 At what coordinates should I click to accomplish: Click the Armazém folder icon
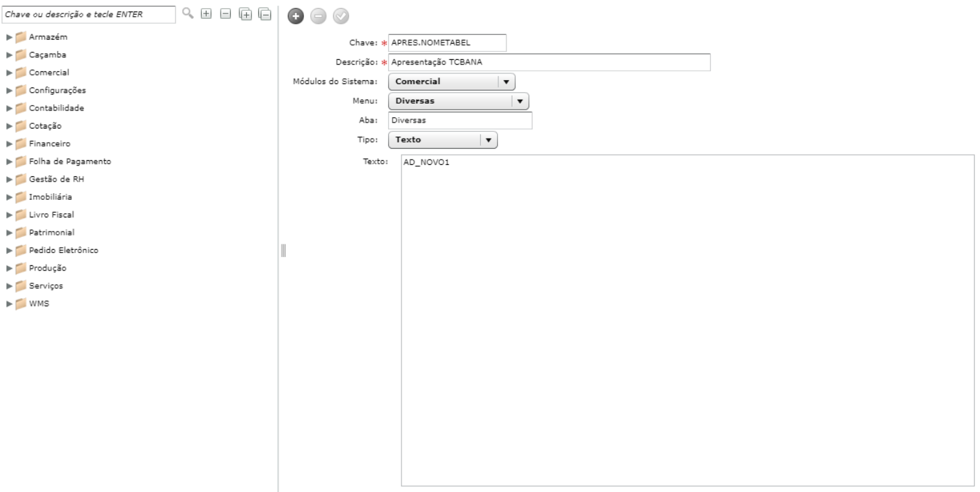[21, 37]
